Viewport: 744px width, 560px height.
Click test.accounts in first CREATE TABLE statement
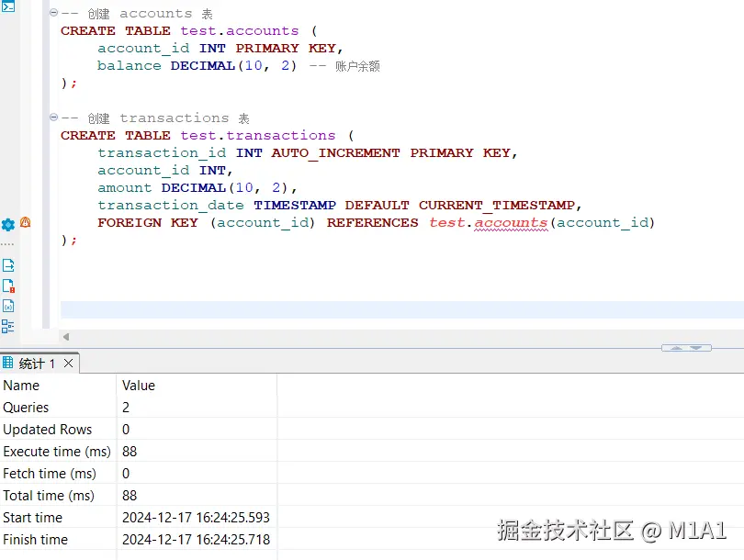[x=240, y=31]
